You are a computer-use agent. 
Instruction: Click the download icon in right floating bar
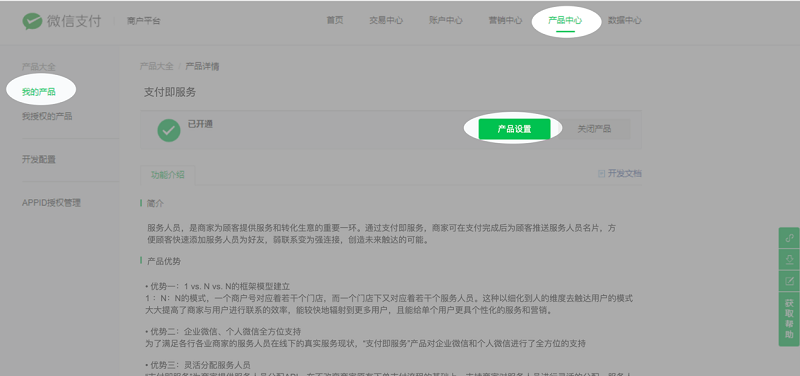point(789,259)
